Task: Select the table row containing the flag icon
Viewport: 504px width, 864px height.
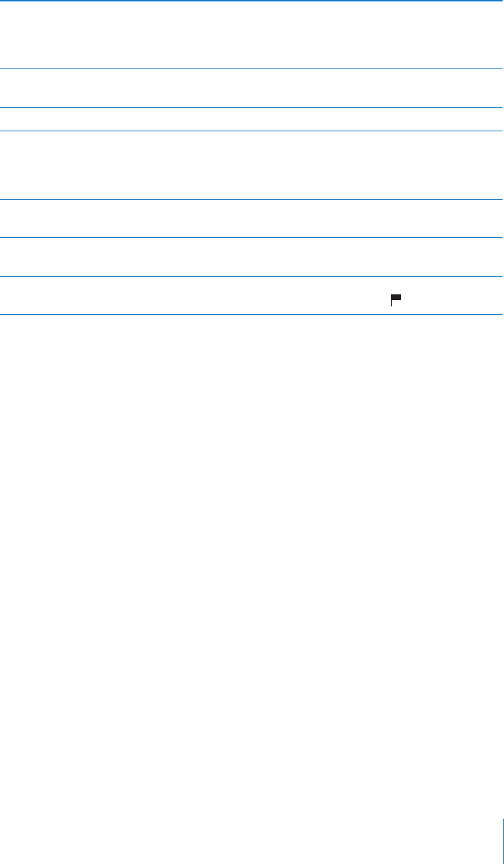Action: click(252, 295)
